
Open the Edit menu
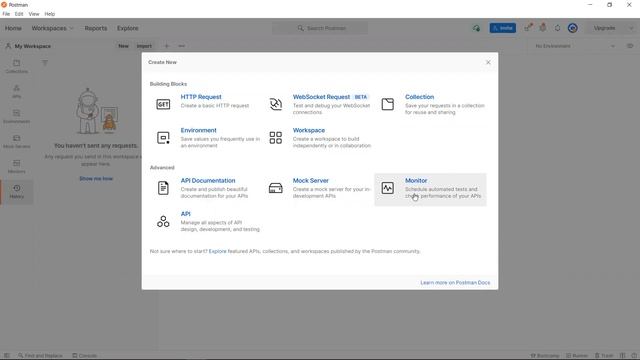point(19,14)
